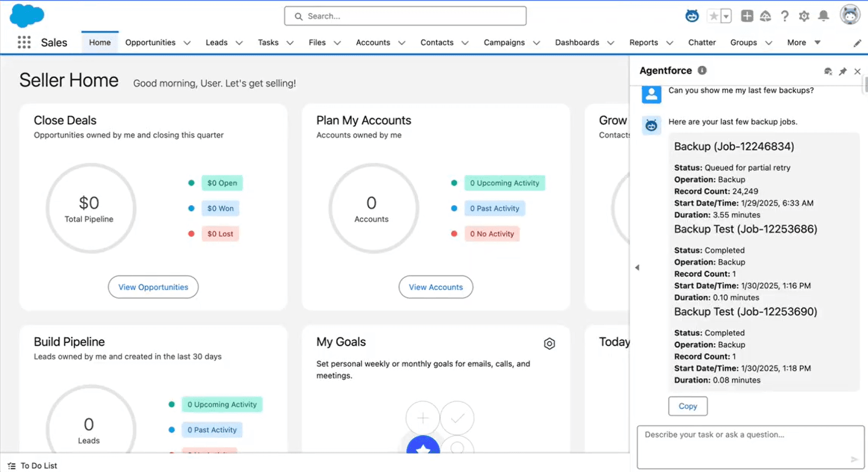Open the App Launcher grid icon
The width and height of the screenshot is (868, 472).
click(x=24, y=42)
